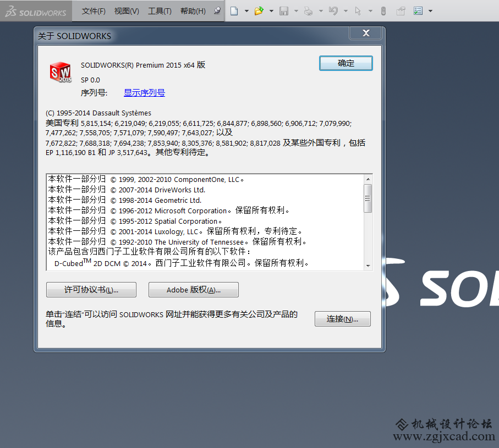This screenshot has width=499, height=448.
Task: Expand the Select tool dropdown arrow
Action: coord(370,11)
